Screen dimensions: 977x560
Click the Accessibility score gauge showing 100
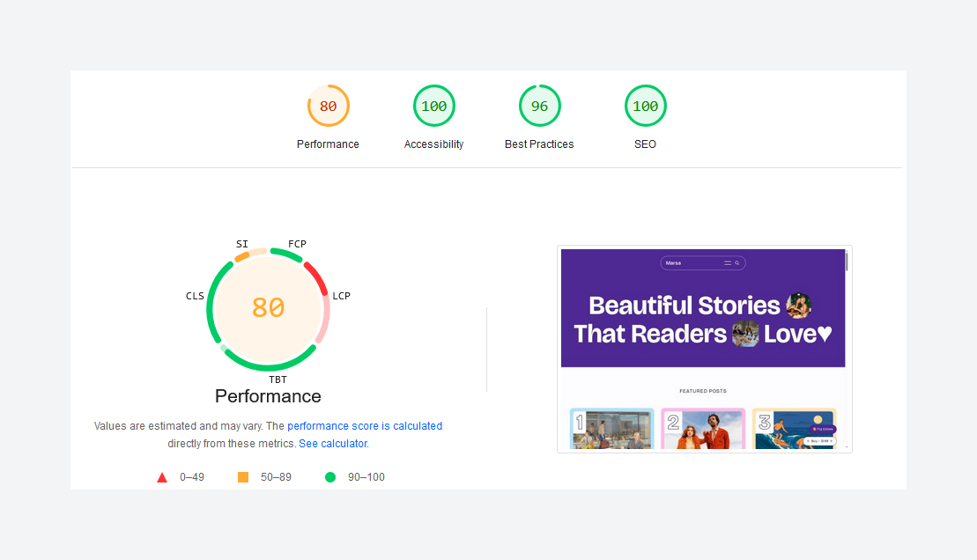pos(434,106)
